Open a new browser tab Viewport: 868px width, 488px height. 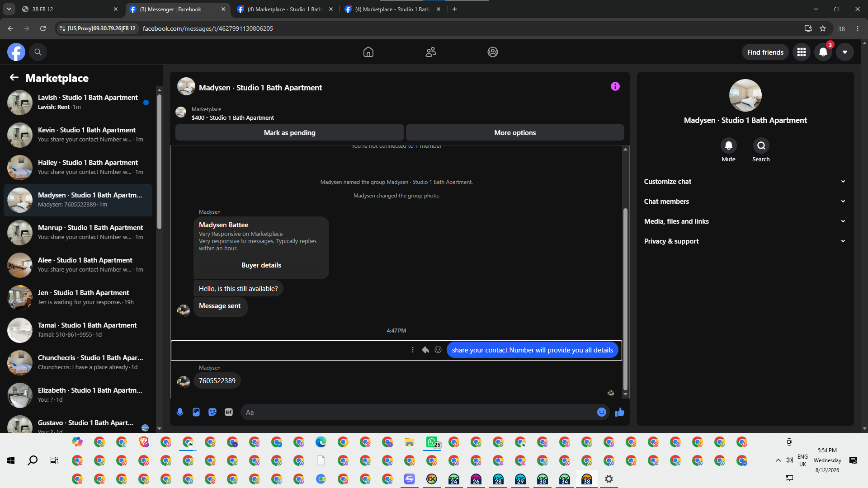455,9
